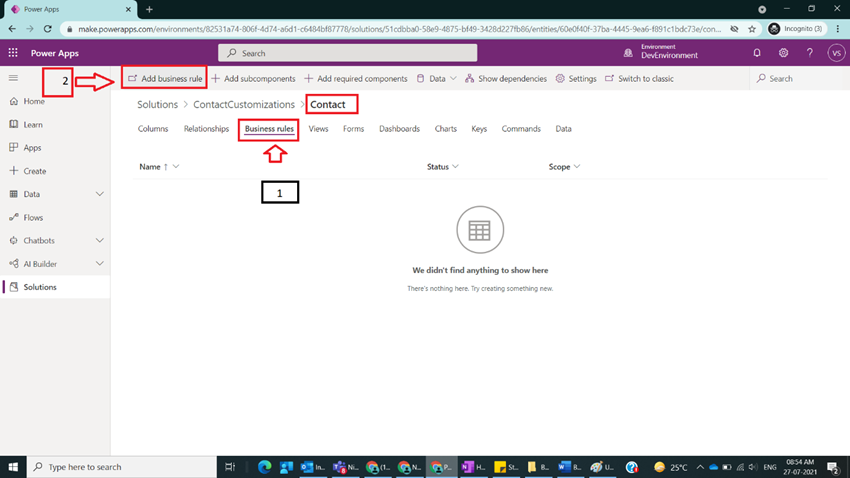Bookmark this page star icon
Screen dimensions: 850x478
(752, 29)
